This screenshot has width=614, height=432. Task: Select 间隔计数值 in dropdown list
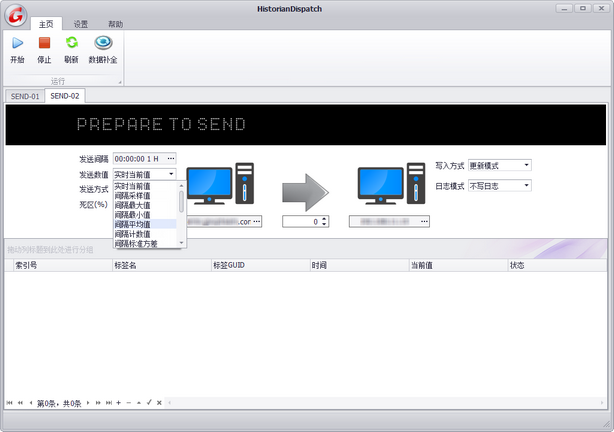pos(145,234)
